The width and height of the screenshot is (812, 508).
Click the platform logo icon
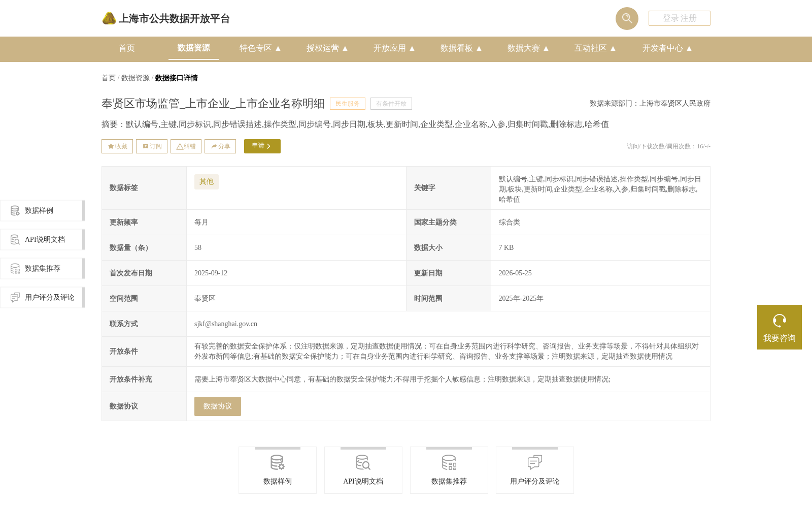tap(109, 19)
